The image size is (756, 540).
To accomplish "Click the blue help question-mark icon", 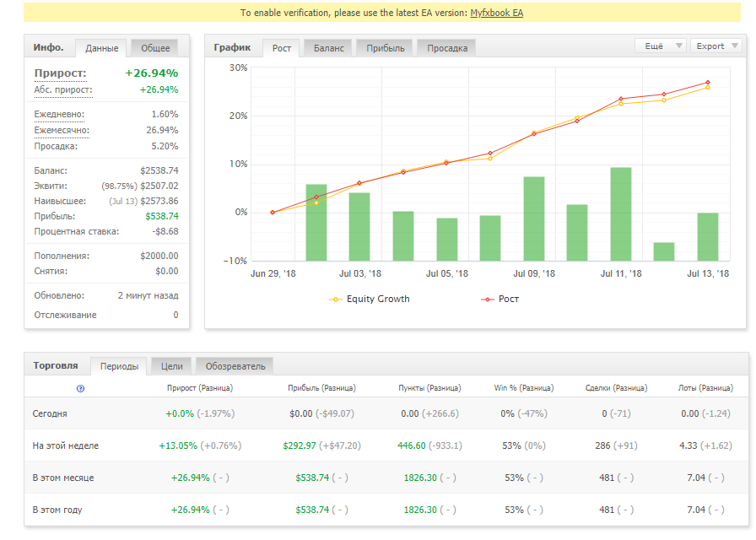I will tap(80, 389).
